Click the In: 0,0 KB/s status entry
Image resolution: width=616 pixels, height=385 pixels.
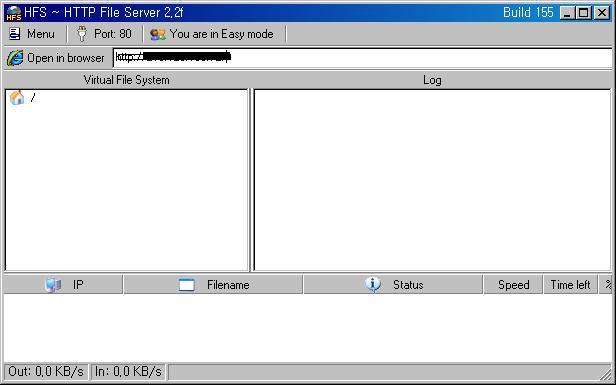coord(128,372)
